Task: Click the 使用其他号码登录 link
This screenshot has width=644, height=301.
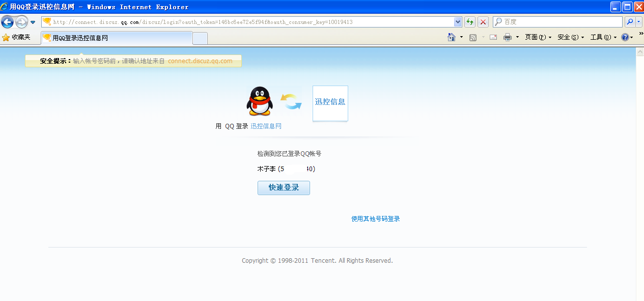Action: click(x=375, y=218)
